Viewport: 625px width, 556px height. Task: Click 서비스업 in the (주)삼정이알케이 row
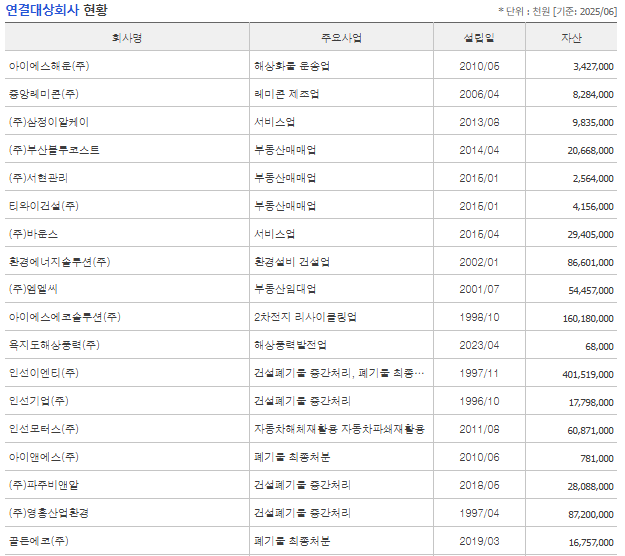click(274, 122)
